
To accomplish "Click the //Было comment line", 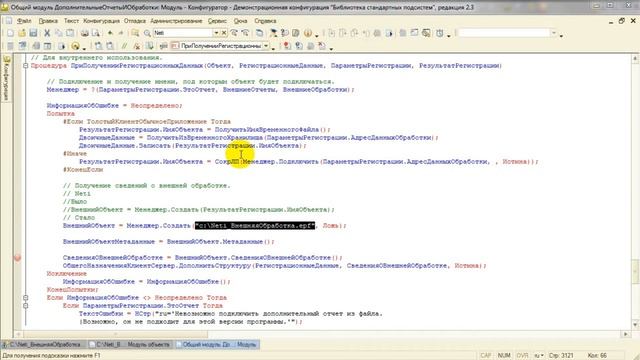I will click(x=75, y=202).
